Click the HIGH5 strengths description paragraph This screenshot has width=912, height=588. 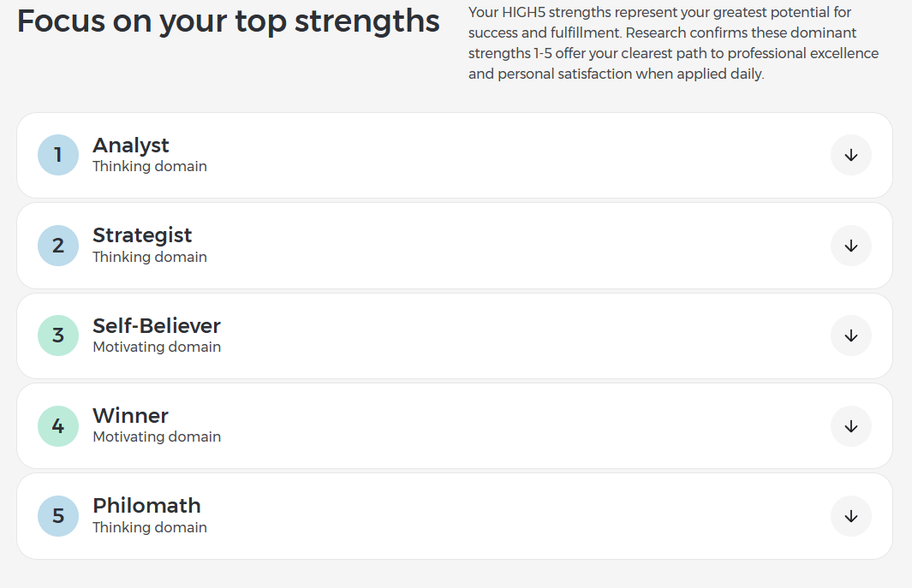673,43
